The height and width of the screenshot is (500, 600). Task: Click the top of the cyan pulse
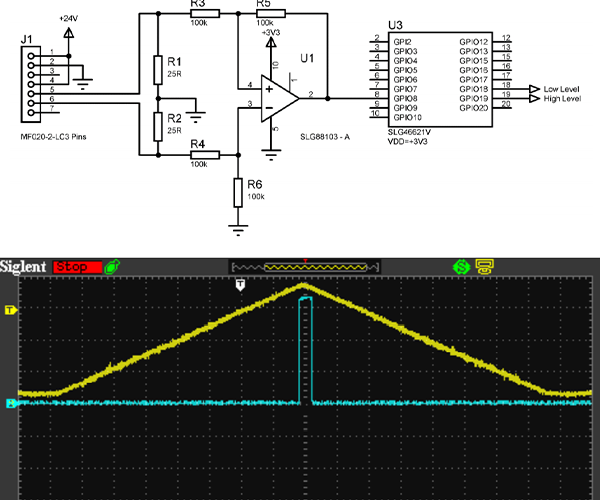305,298
